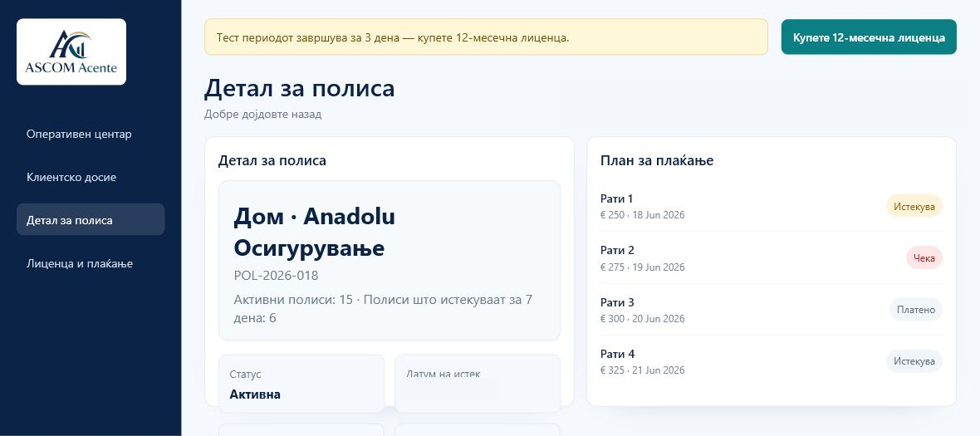
Task: Click the Датум на истек card
Action: (478, 384)
